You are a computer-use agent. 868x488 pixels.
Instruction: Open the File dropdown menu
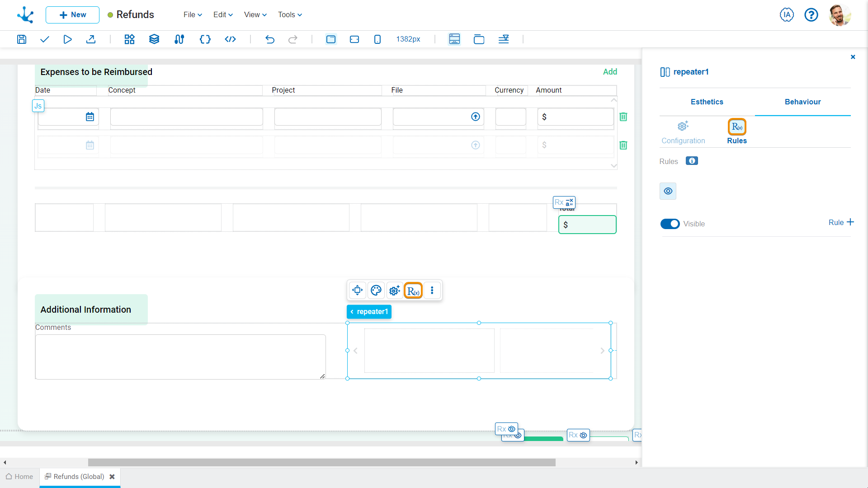(x=193, y=15)
